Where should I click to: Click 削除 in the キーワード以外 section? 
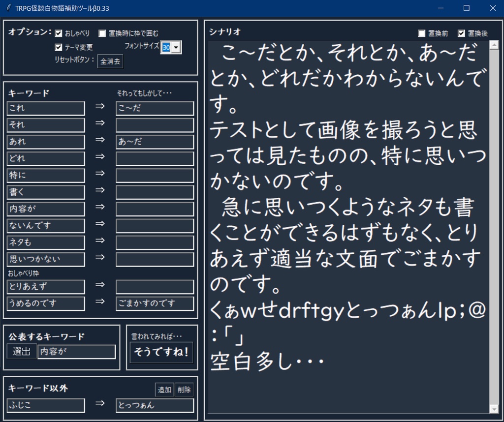tap(183, 389)
